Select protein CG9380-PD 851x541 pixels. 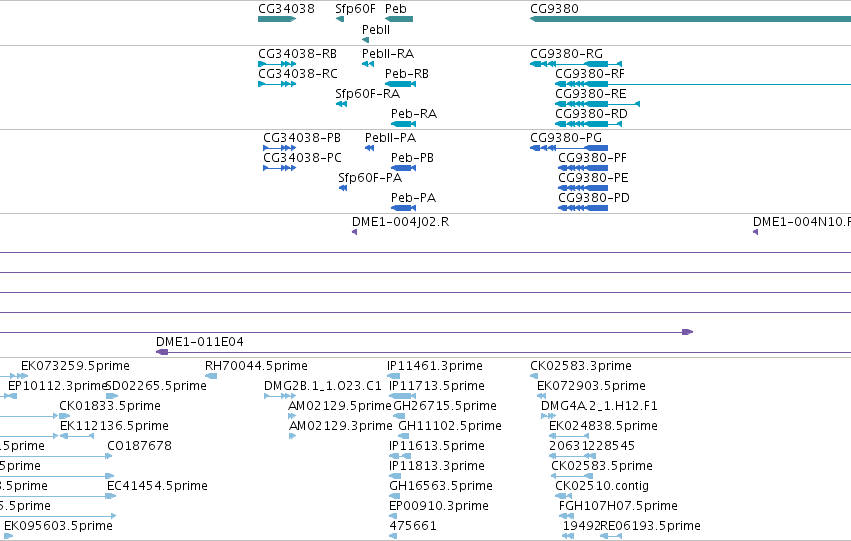[583, 208]
